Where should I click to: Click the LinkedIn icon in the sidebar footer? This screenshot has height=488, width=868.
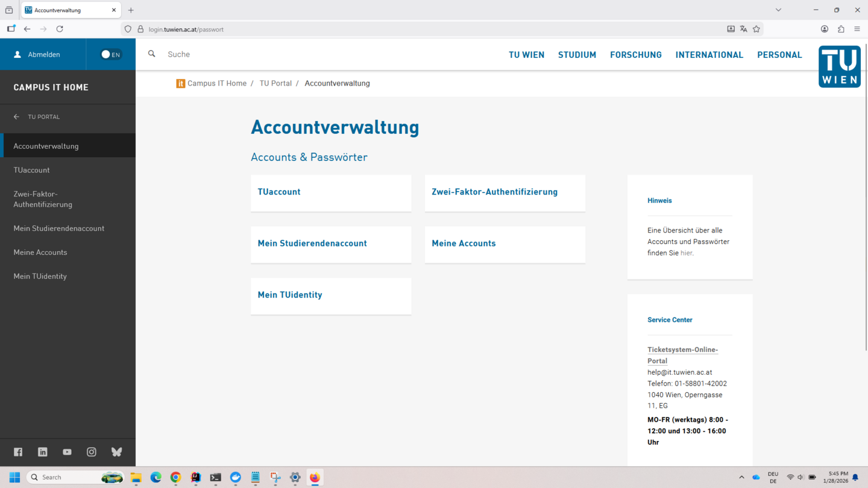click(x=42, y=452)
